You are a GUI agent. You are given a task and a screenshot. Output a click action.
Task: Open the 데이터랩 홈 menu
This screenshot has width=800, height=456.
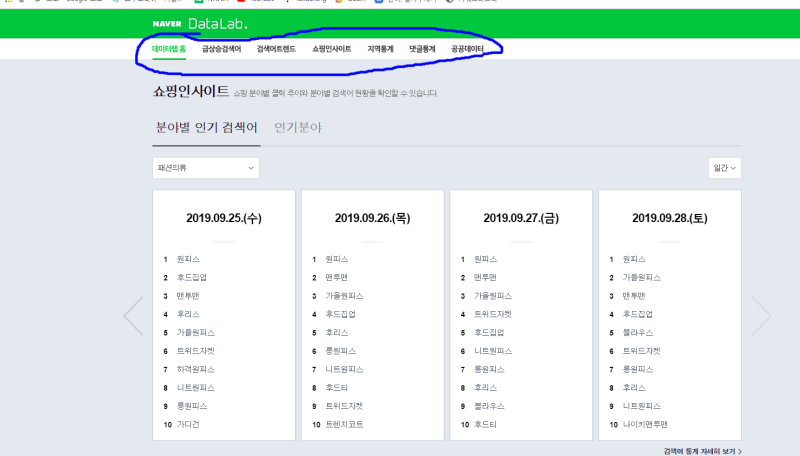169,49
